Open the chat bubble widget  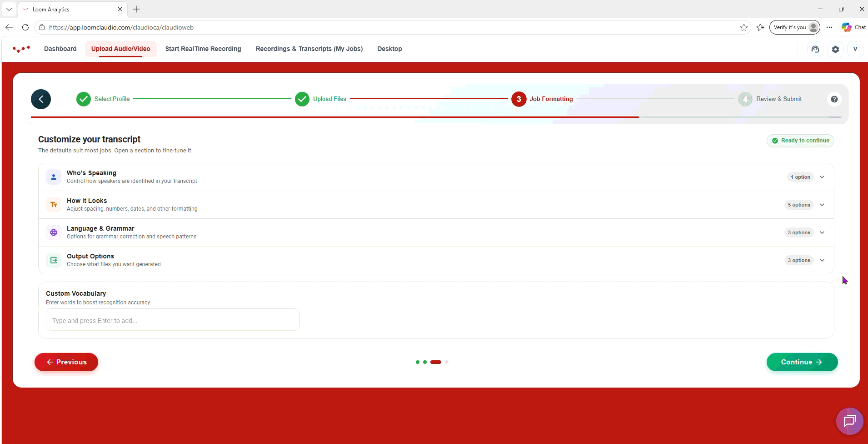[850, 421]
